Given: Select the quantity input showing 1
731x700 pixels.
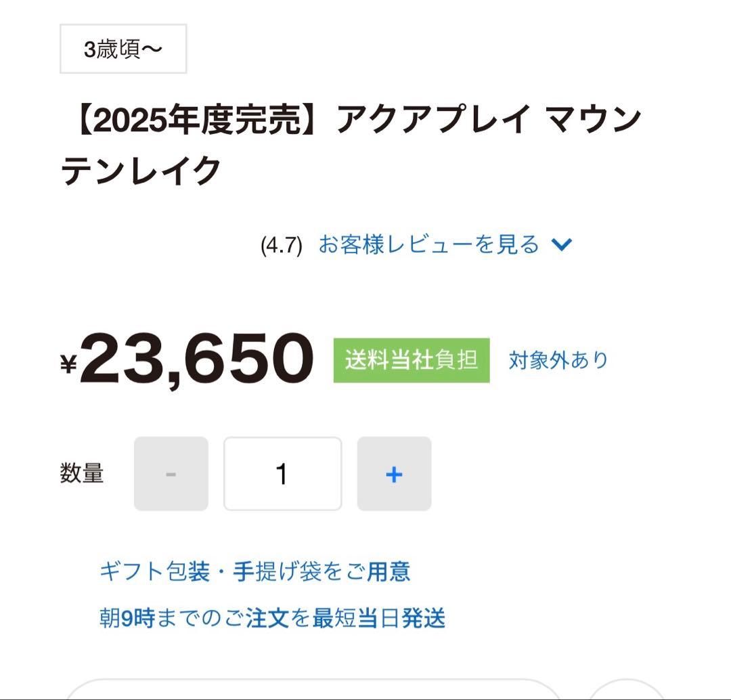Looking at the screenshot, I should [x=282, y=473].
